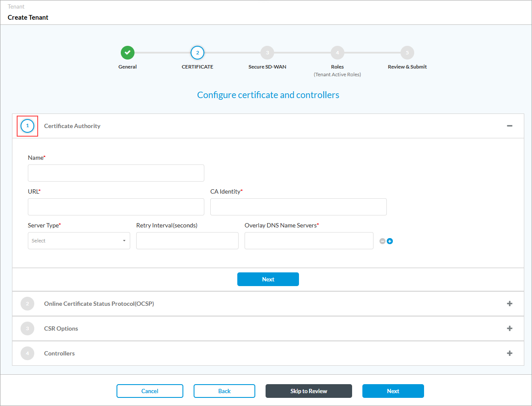Click the Retry Interval field
532x406 pixels.
pyautogui.click(x=187, y=241)
